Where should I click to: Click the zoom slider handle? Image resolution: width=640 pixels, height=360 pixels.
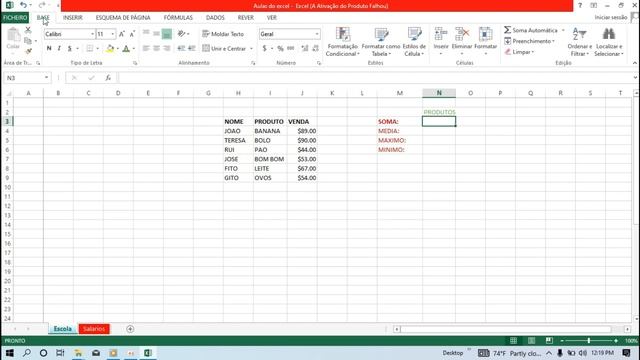coord(589,340)
